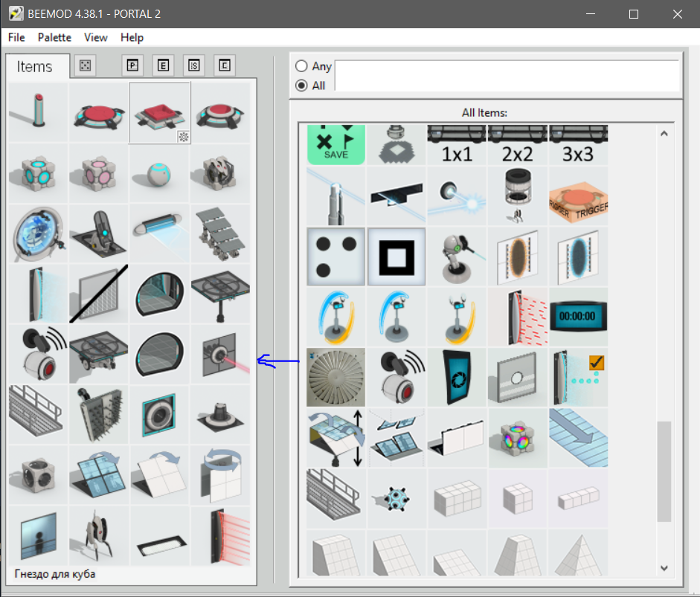The height and width of the screenshot is (597, 700).
Task: Select the security camera item in All Items
Action: click(396, 378)
